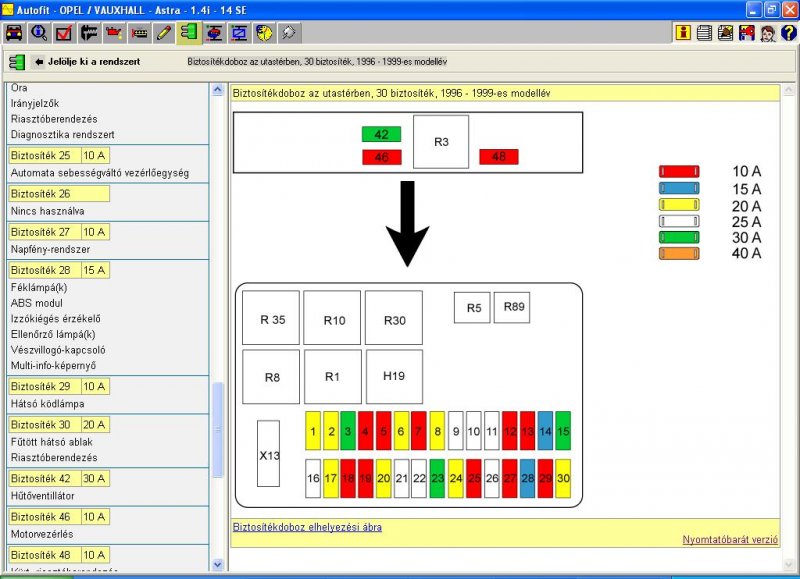
Task: Click the timing belt toolbar icon
Action: click(139, 33)
